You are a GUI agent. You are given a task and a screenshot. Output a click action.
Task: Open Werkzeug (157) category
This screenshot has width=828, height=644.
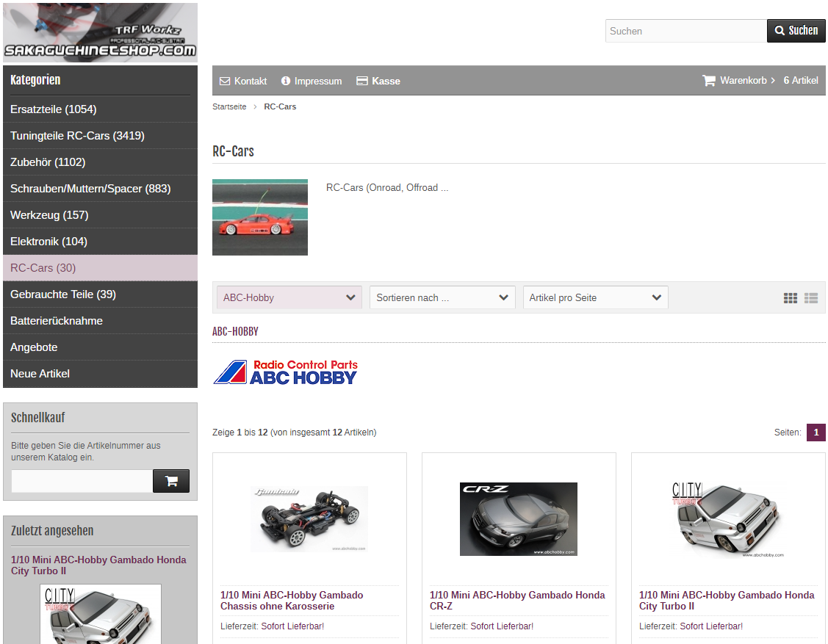(101, 215)
